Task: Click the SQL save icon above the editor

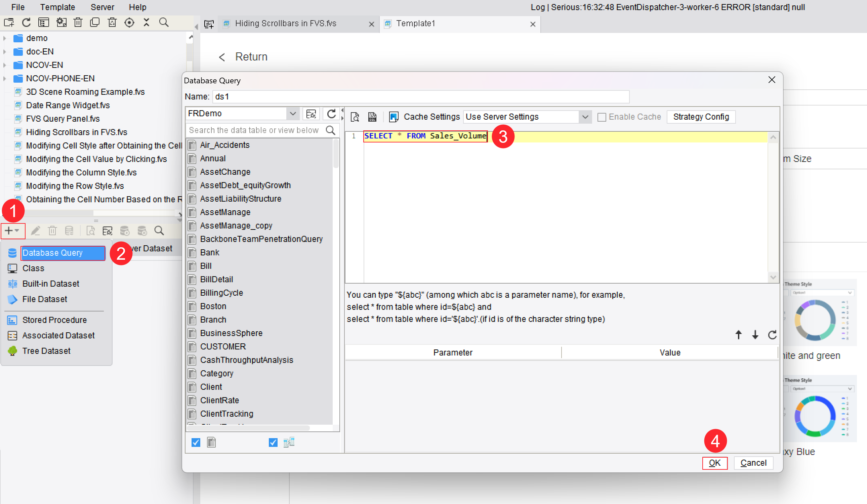Action: [x=372, y=117]
